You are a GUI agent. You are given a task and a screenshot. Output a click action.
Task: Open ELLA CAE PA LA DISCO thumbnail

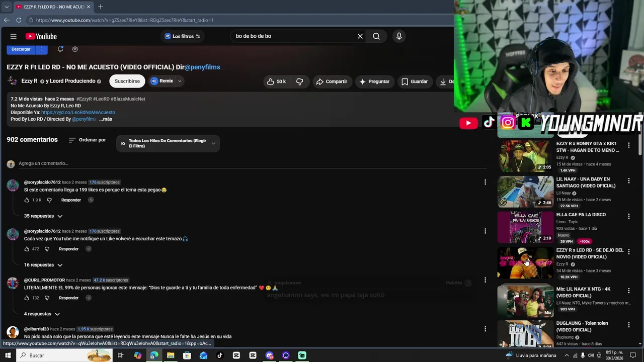pos(525,227)
